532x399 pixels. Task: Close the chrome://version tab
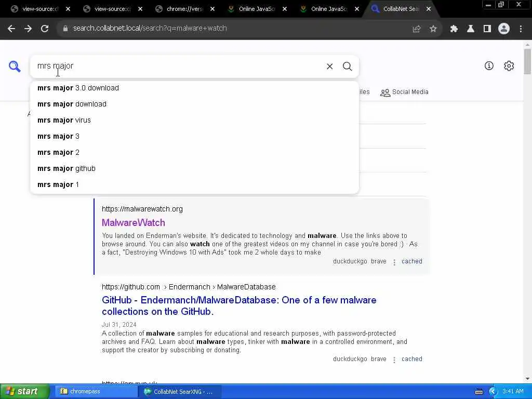[x=212, y=9]
